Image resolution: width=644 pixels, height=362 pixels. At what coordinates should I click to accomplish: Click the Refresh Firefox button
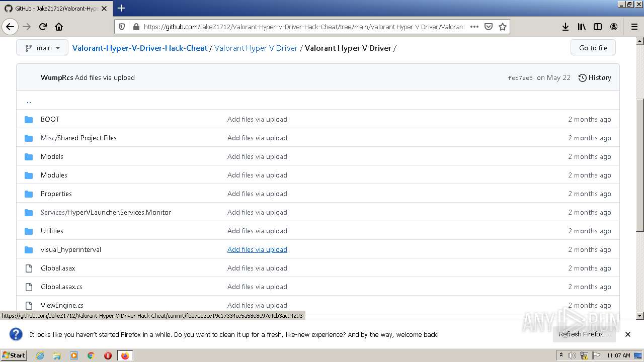[584, 334]
